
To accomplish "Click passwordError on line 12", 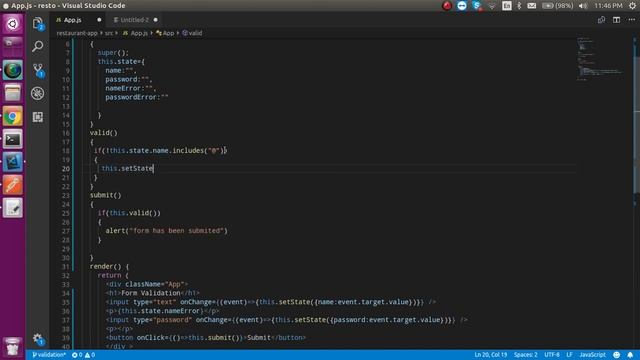I will [x=131, y=97].
